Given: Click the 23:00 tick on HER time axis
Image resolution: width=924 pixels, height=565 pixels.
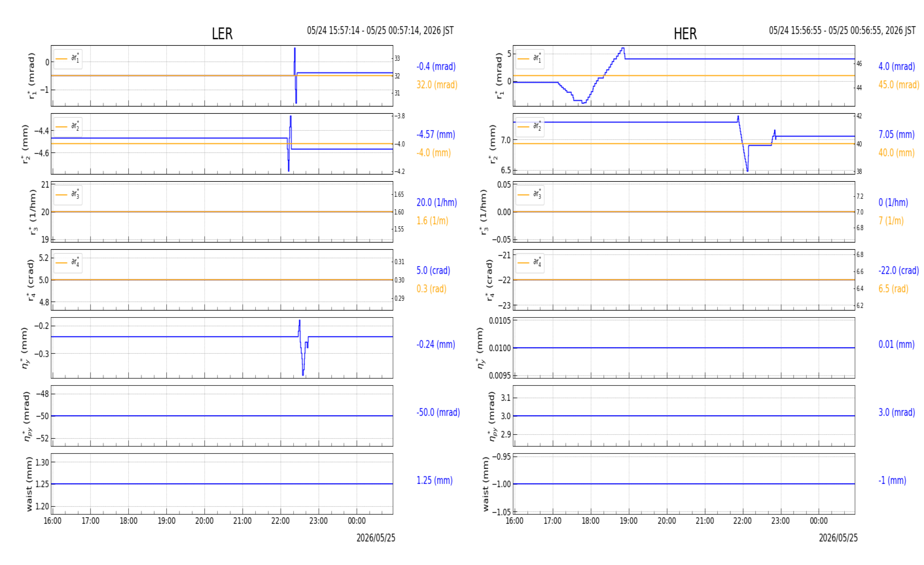Looking at the screenshot, I should tap(780, 521).
